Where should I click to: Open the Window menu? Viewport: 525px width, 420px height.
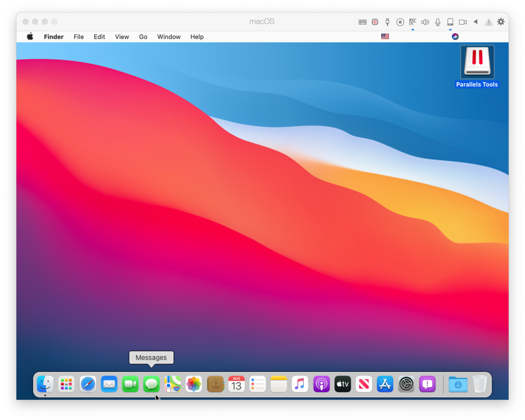(x=168, y=37)
